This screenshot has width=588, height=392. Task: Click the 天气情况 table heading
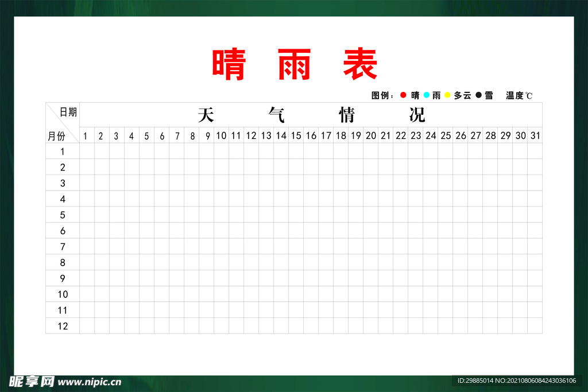[x=311, y=115]
